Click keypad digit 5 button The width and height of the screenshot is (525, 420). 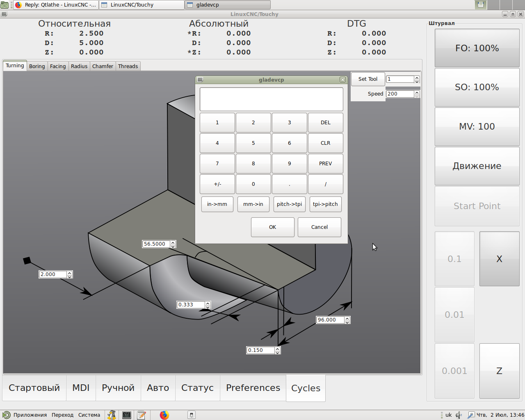[253, 143]
